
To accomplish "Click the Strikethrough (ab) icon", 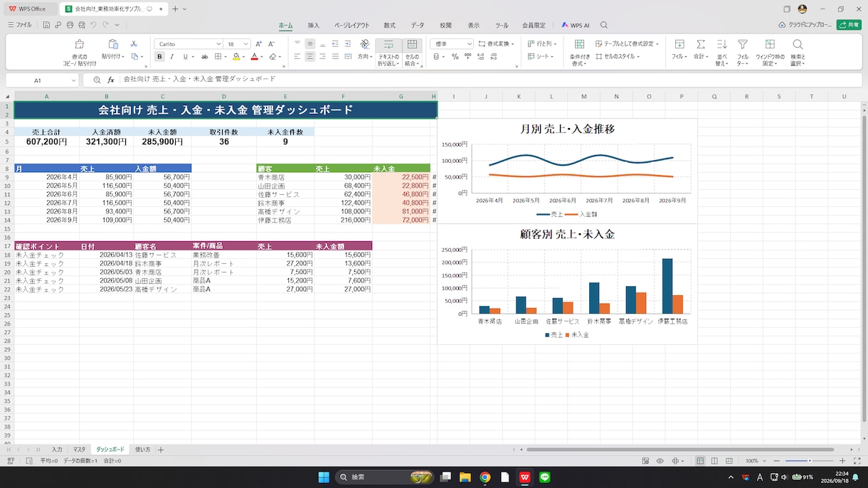I will [205, 57].
